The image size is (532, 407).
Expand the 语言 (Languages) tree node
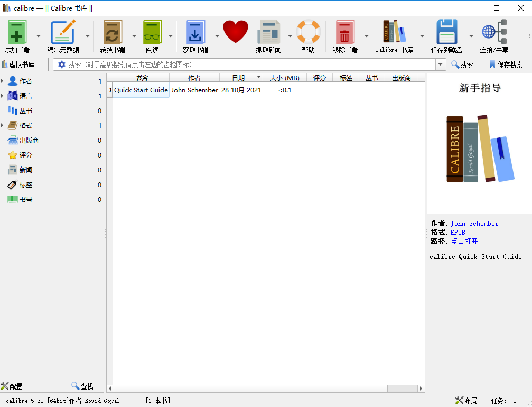tap(2, 96)
